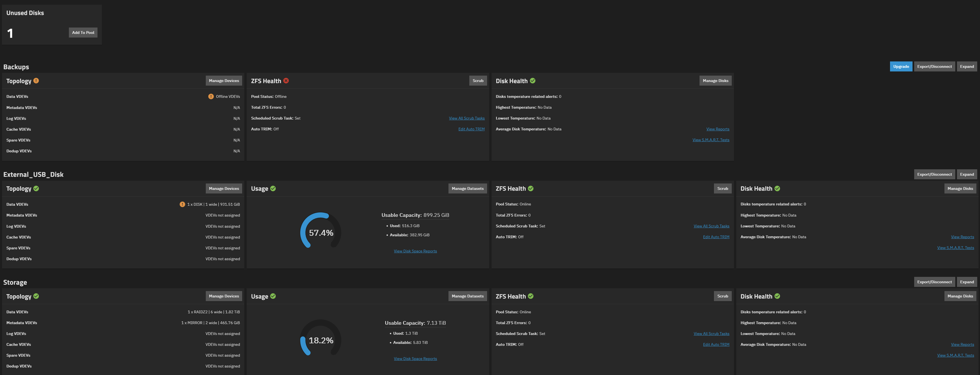Expand the External_USB_Disk pool
Image resolution: width=980 pixels, height=375 pixels.
967,174
